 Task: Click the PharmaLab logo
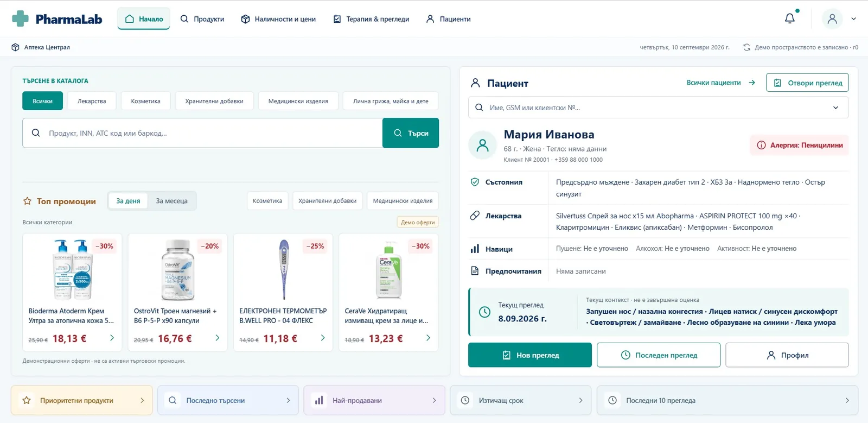pyautogui.click(x=57, y=19)
